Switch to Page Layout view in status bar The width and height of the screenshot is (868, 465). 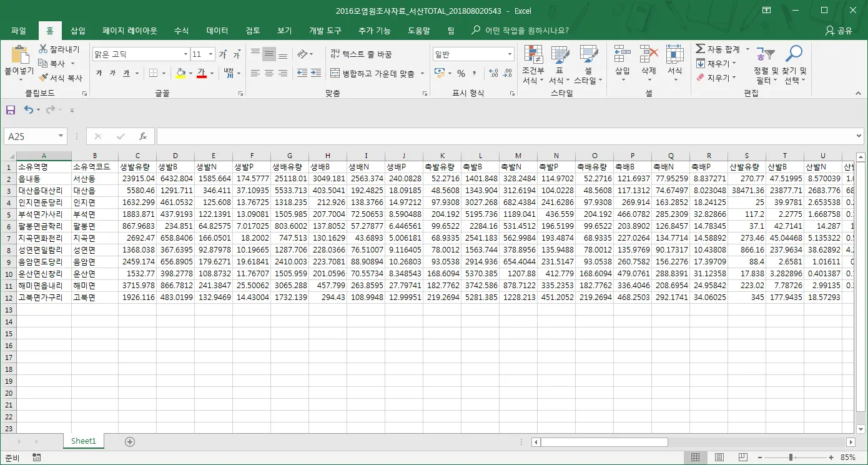pyautogui.click(x=719, y=457)
